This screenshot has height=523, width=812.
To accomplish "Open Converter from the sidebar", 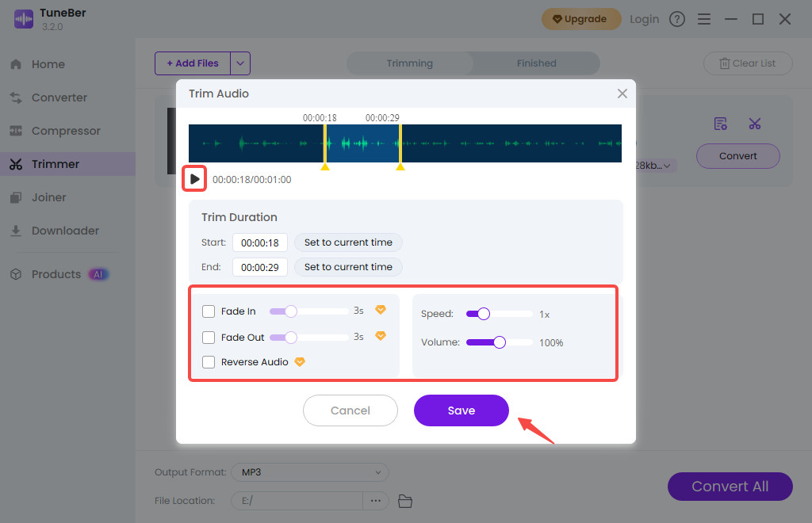I will click(x=59, y=97).
